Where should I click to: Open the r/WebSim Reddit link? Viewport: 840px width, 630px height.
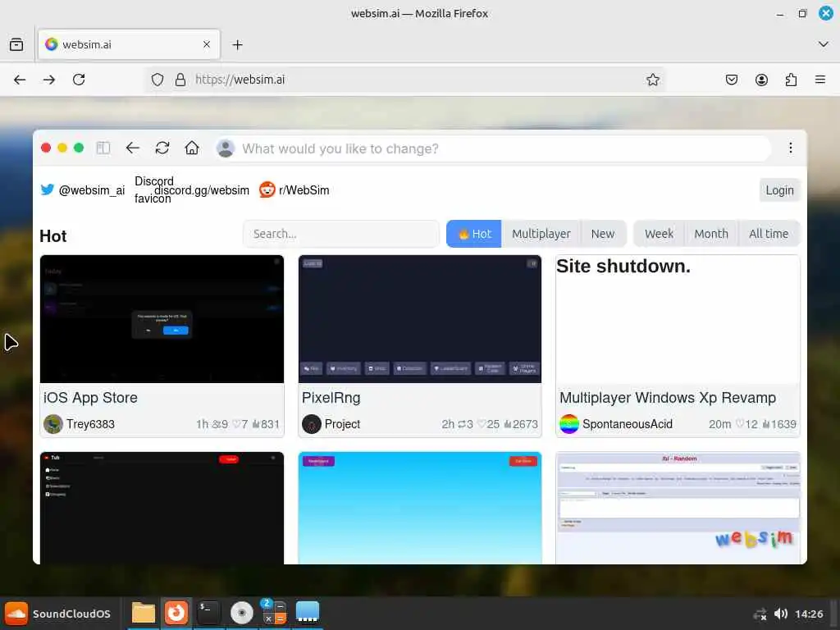pyautogui.click(x=294, y=190)
